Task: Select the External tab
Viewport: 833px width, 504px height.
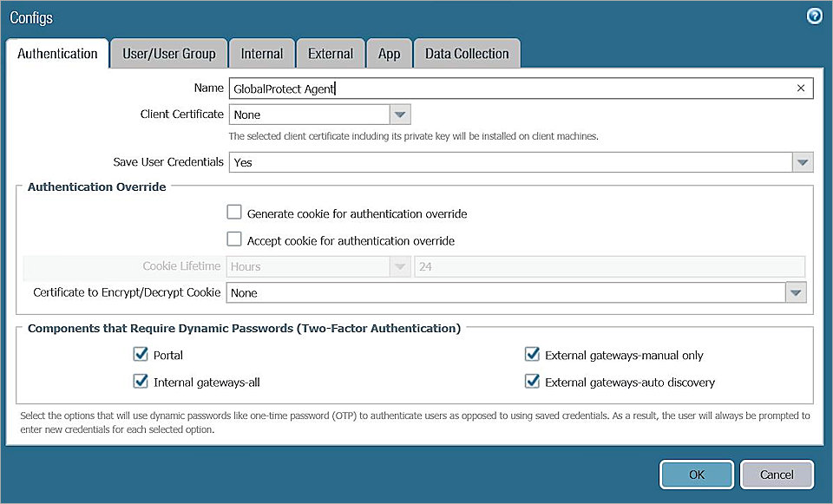Action: click(331, 53)
